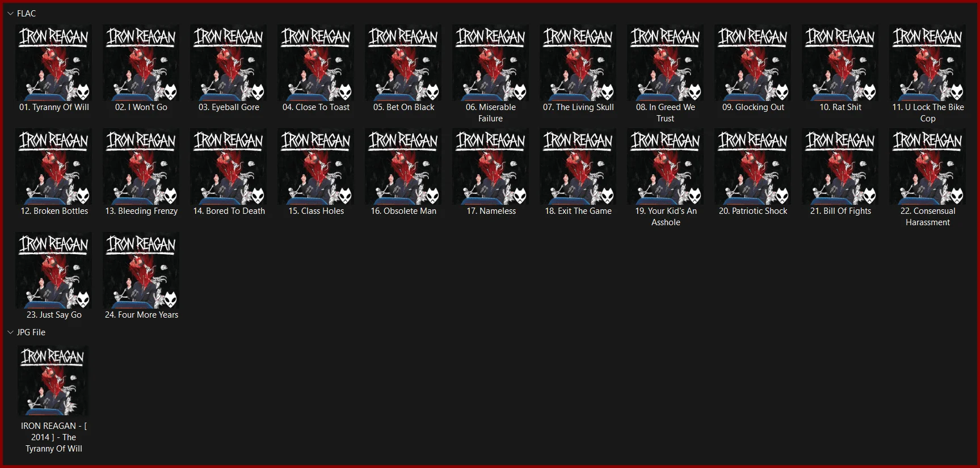The height and width of the screenshot is (468, 980).
Task: Click the 21. Bill Of Fights file icon
Action: pyautogui.click(x=840, y=167)
